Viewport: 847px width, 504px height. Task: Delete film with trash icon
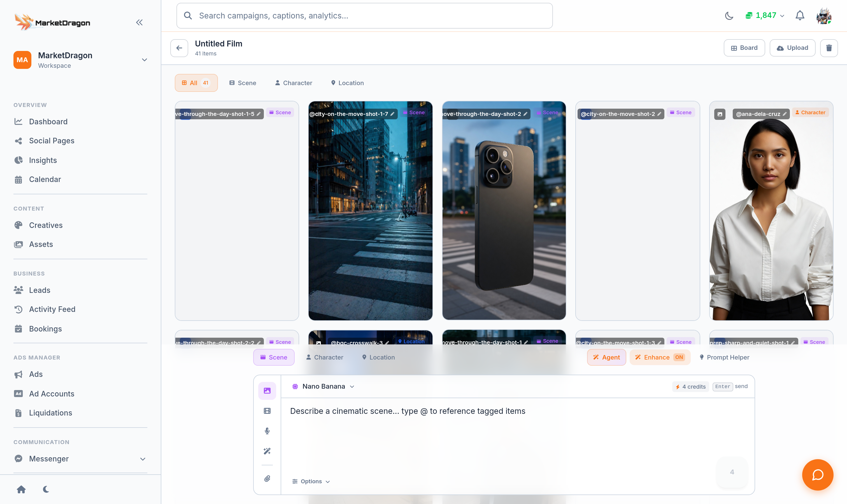(829, 48)
